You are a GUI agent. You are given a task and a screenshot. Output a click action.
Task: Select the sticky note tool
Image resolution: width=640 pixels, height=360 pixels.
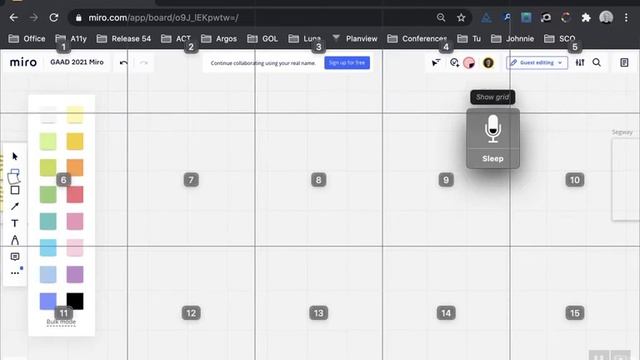pyautogui.click(x=14, y=176)
